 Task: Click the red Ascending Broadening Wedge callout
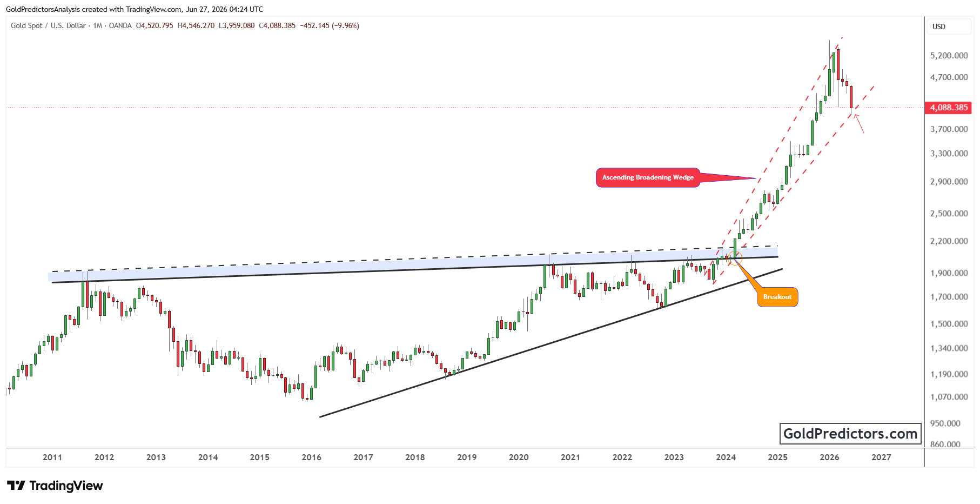click(648, 177)
